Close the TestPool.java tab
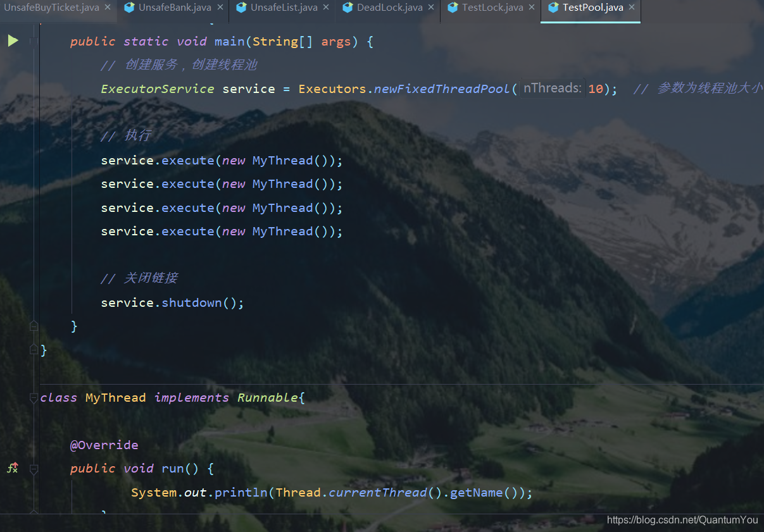This screenshot has height=532, width=764. (x=632, y=8)
